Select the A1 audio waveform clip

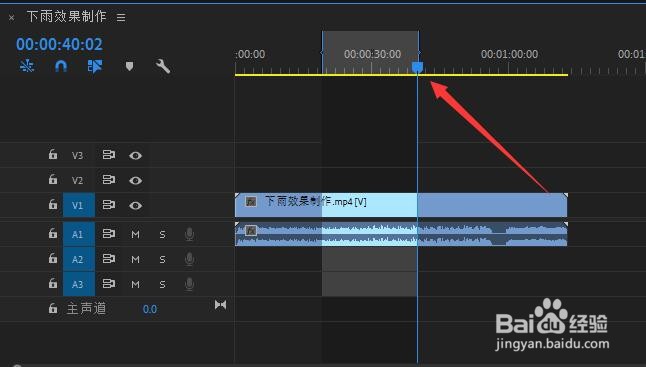click(x=401, y=234)
